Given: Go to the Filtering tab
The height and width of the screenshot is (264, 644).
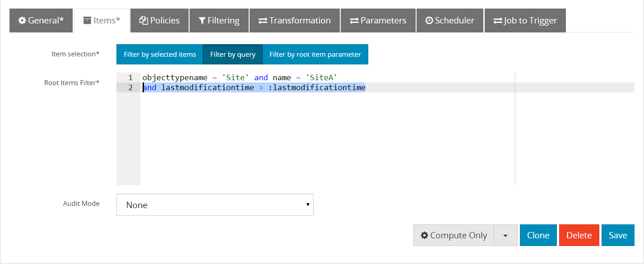Looking at the screenshot, I should [219, 21].
